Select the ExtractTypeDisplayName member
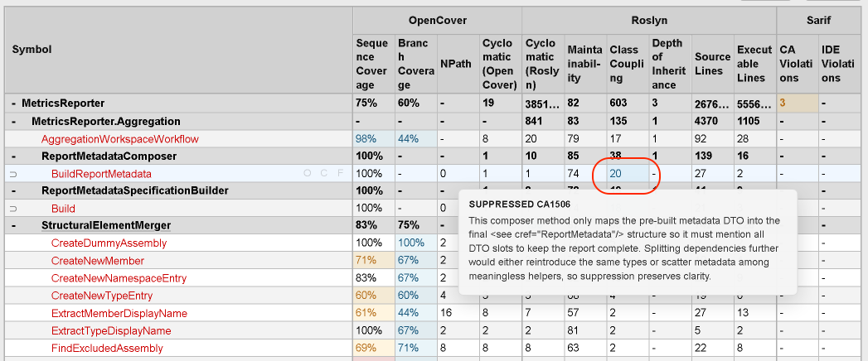868x361 pixels. (111, 330)
